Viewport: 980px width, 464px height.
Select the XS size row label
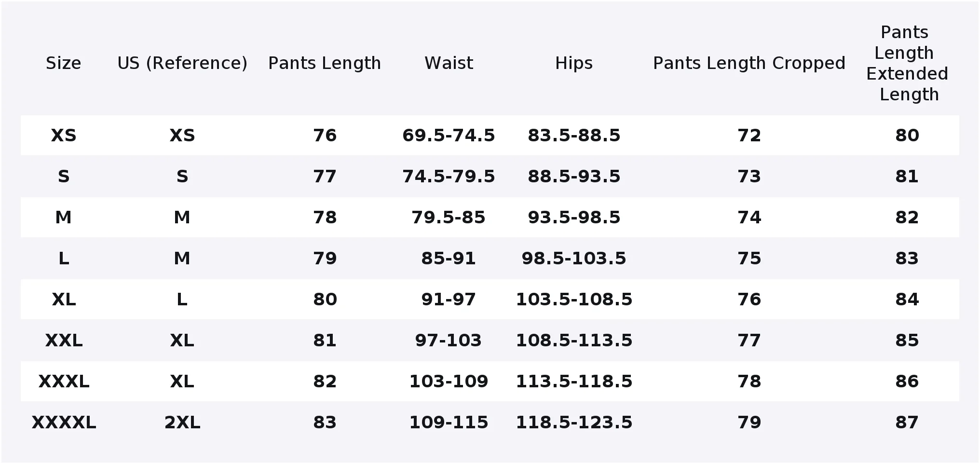click(64, 136)
